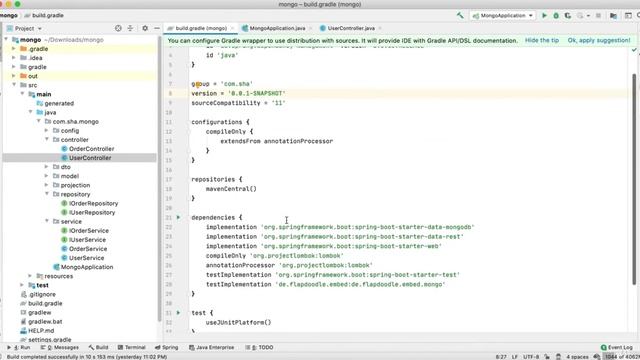Expand the projection package
Viewport: 640px width, 360px height.
click(47, 185)
